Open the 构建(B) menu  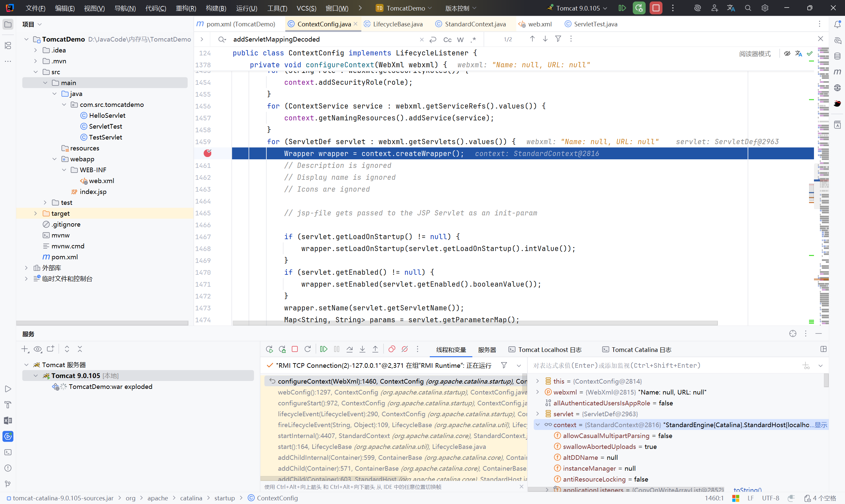pos(216,8)
